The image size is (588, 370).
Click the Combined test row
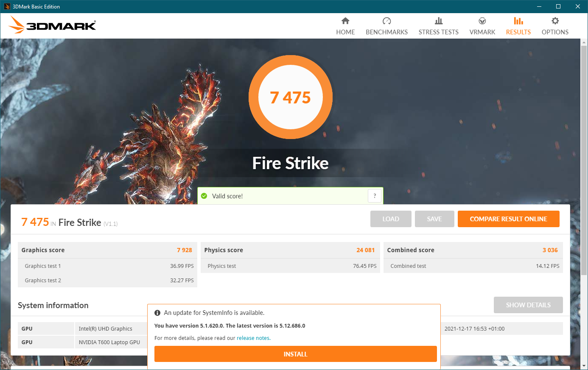[473, 266]
